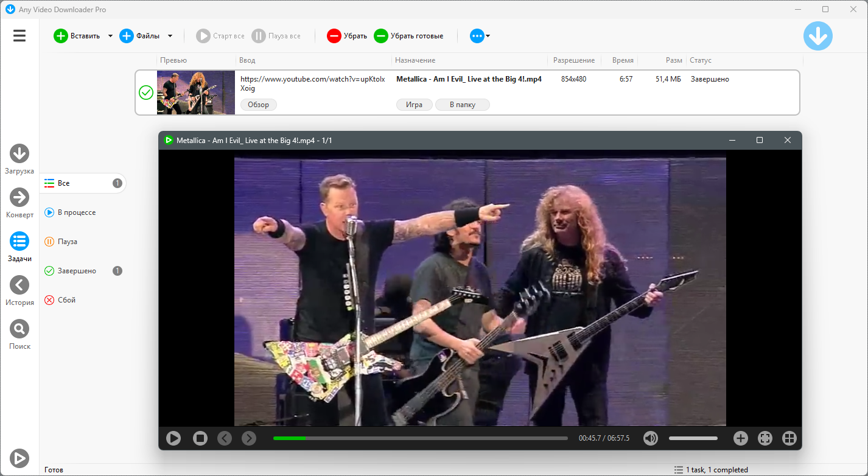Close the video player window
The height and width of the screenshot is (476, 868).
[788, 140]
